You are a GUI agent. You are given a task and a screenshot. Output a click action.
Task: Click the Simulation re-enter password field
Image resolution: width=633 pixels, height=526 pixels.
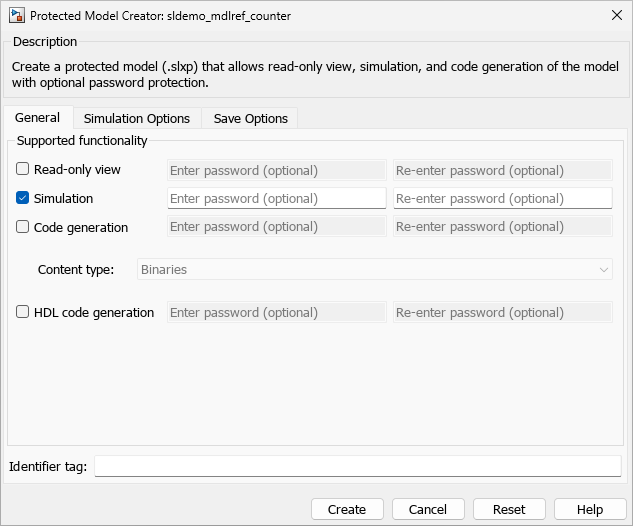coord(502,198)
